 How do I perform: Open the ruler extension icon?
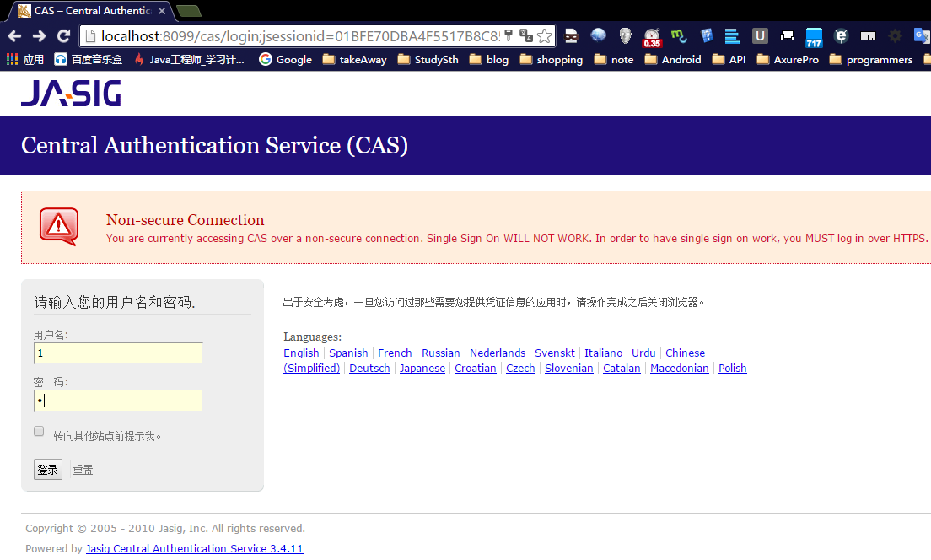(868, 36)
